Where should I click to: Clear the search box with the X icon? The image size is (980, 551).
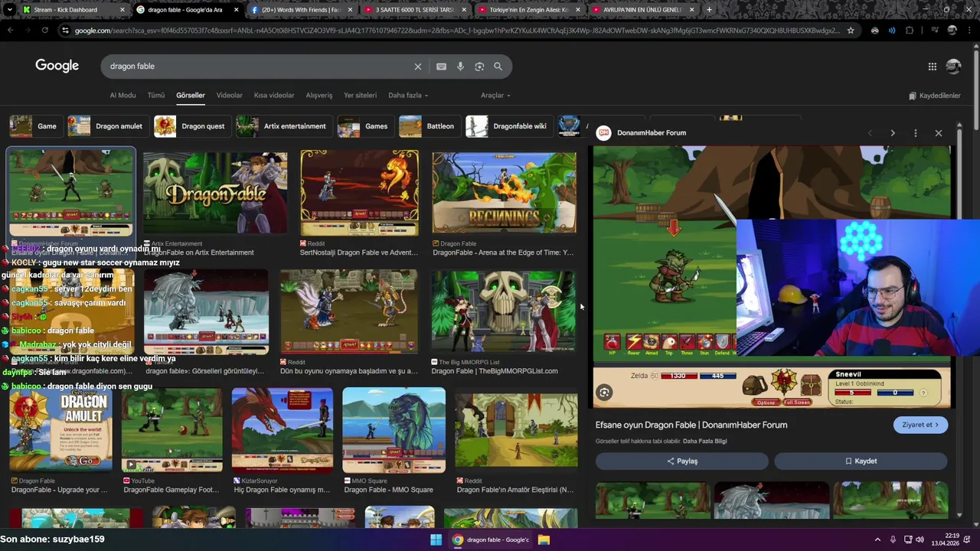point(418,67)
